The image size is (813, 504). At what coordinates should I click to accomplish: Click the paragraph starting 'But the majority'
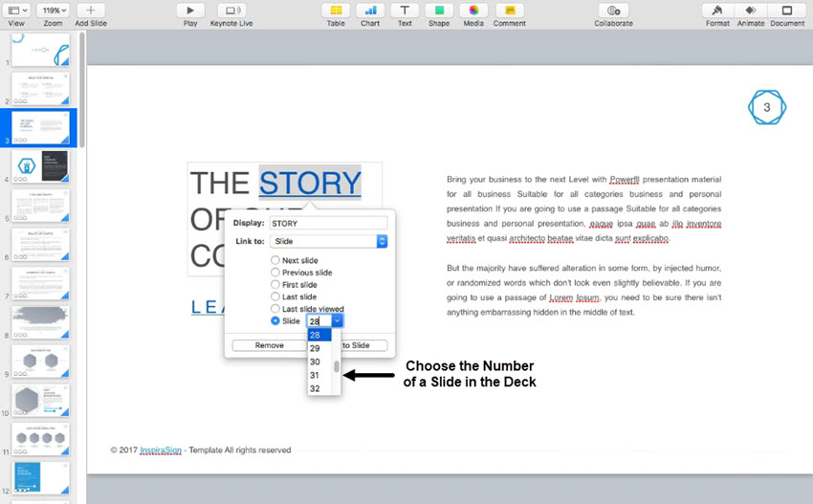pyautogui.click(x=583, y=290)
